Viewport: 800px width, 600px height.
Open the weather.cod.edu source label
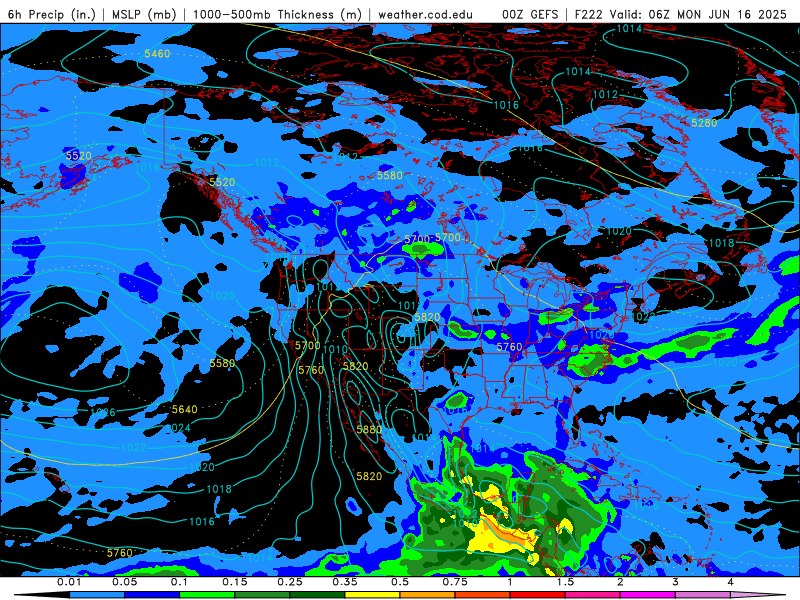pos(425,14)
